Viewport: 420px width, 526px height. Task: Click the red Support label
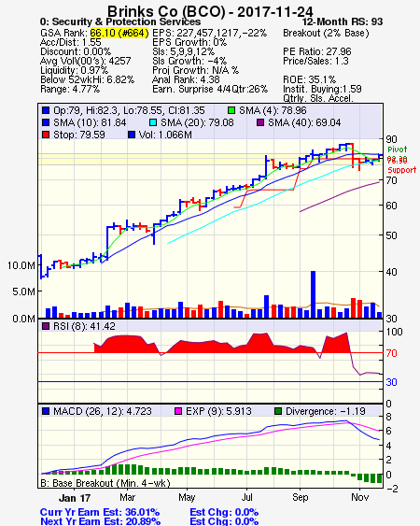(x=401, y=170)
